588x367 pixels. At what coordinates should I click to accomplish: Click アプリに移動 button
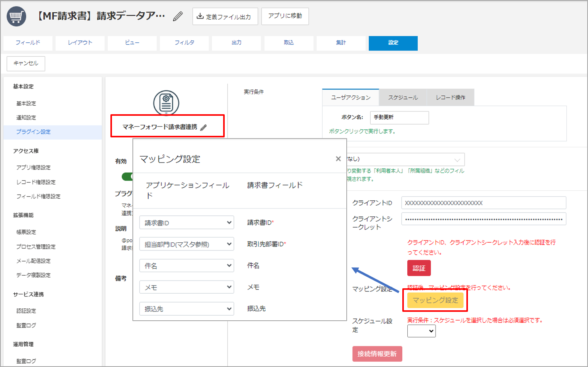click(x=285, y=16)
